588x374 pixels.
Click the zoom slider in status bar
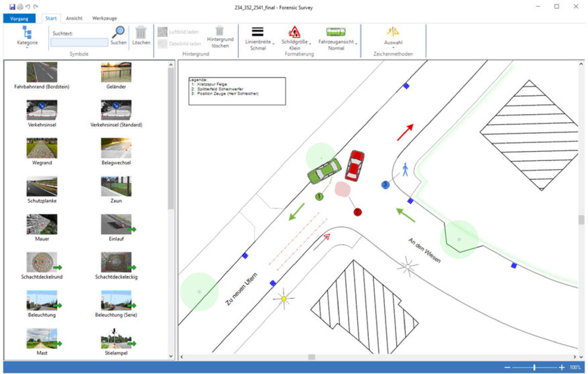point(534,367)
